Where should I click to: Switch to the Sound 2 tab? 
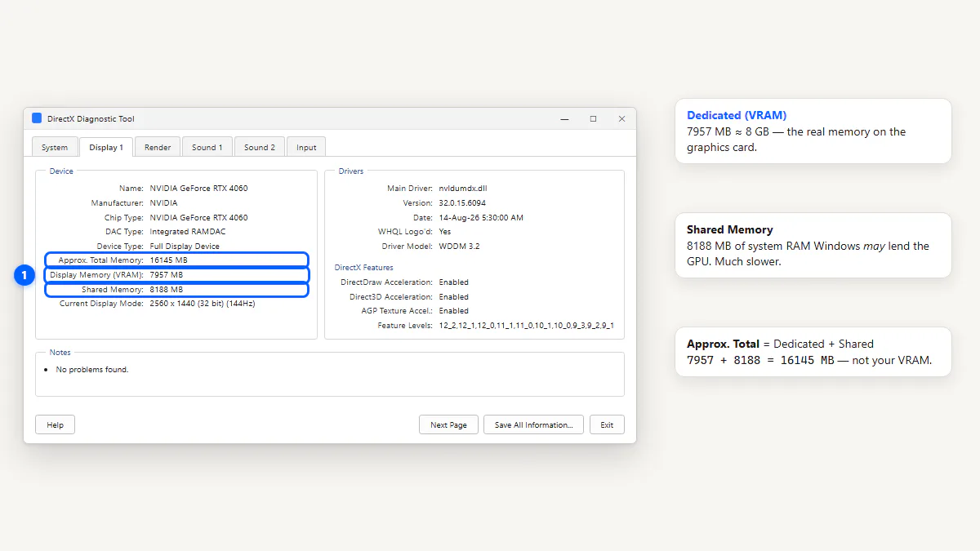pyautogui.click(x=260, y=147)
